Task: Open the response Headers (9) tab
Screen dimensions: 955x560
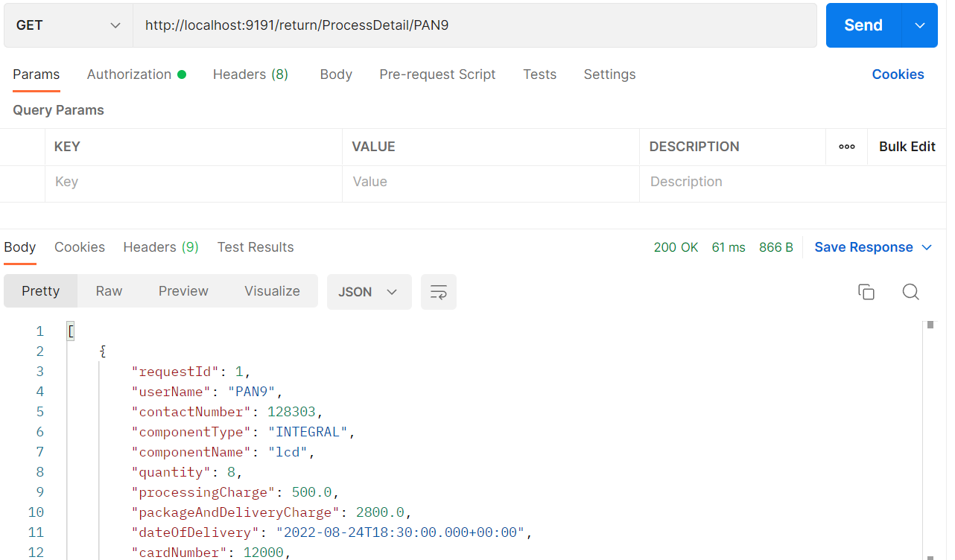Action: (160, 246)
